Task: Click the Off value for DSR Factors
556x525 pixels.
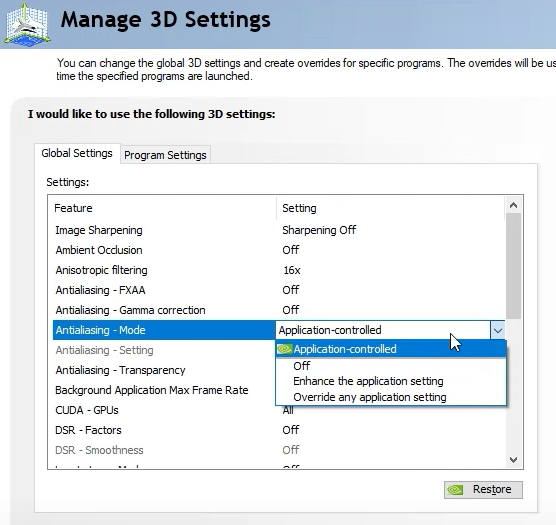Action: [x=290, y=430]
